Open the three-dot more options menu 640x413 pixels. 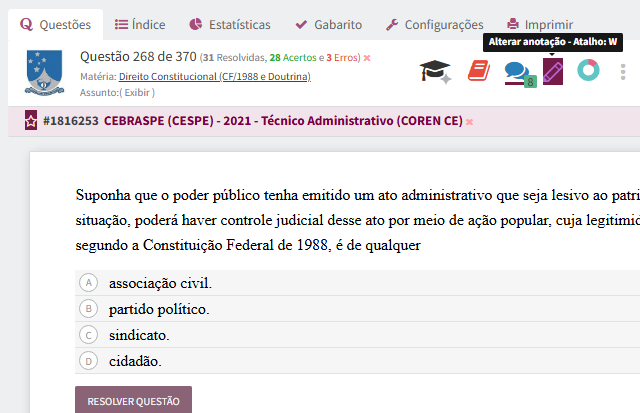pos(623,72)
